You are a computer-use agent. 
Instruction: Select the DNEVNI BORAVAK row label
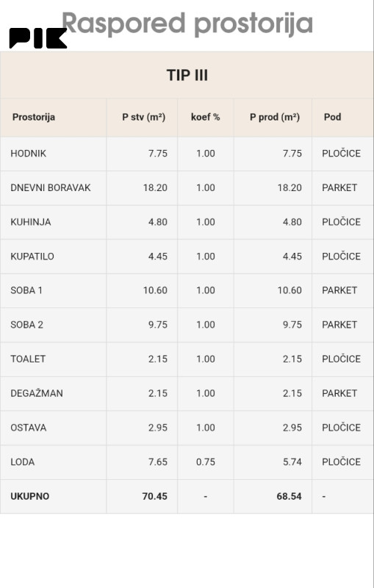pos(51,187)
